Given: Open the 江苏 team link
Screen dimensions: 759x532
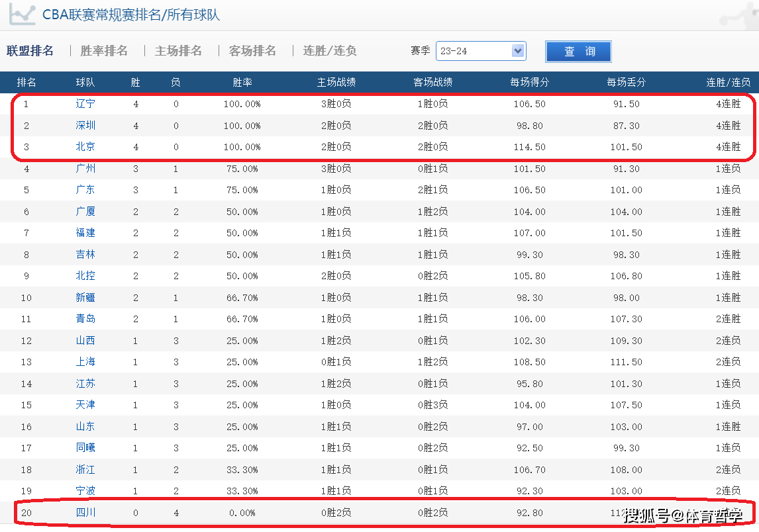Looking at the screenshot, I should tap(85, 384).
